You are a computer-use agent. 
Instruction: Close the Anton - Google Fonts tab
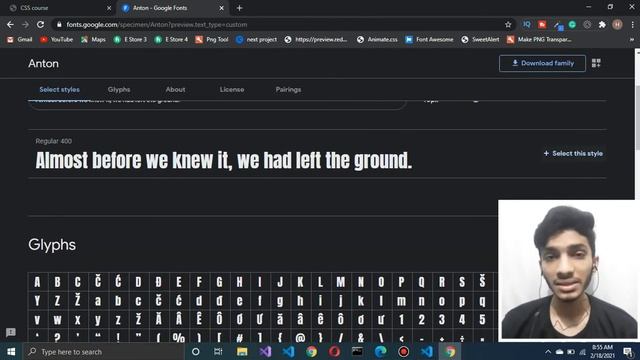point(221,8)
